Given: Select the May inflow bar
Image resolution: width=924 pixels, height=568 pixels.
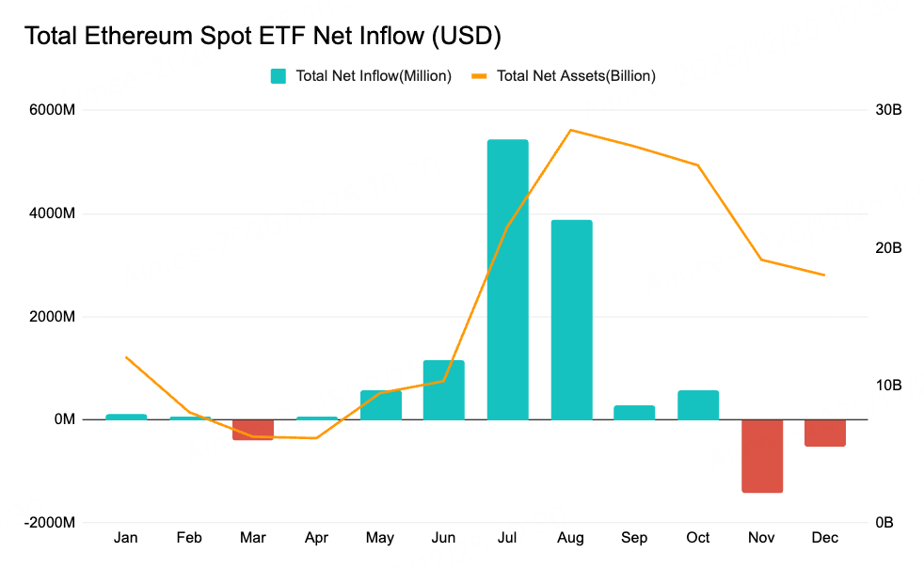Looking at the screenshot, I should click(380, 404).
